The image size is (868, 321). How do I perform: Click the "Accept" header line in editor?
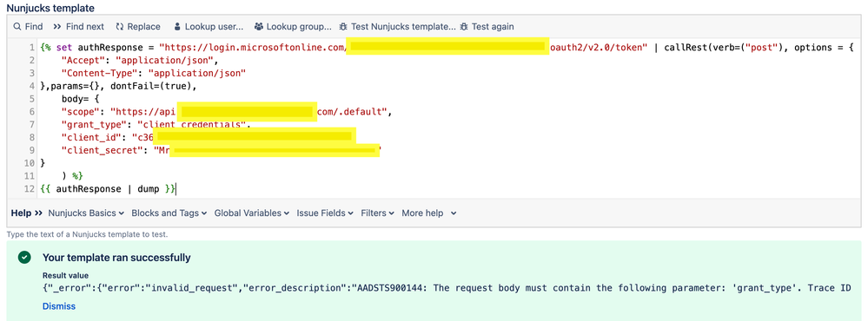(141, 60)
